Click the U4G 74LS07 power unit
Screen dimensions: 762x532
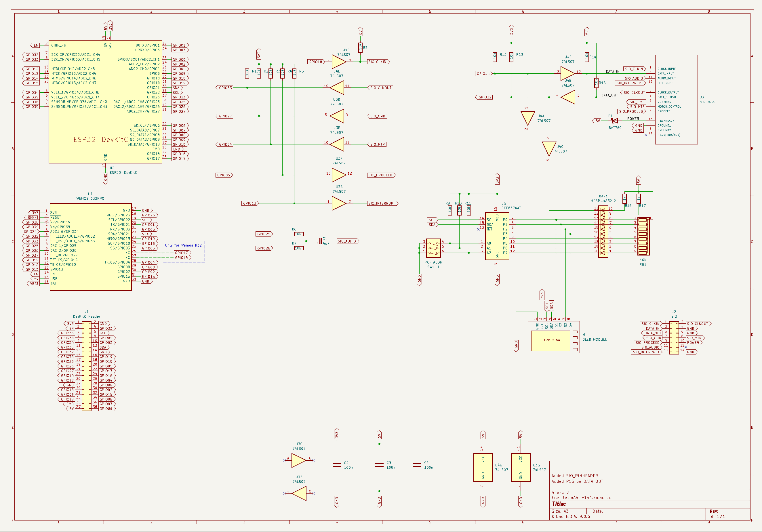(483, 467)
